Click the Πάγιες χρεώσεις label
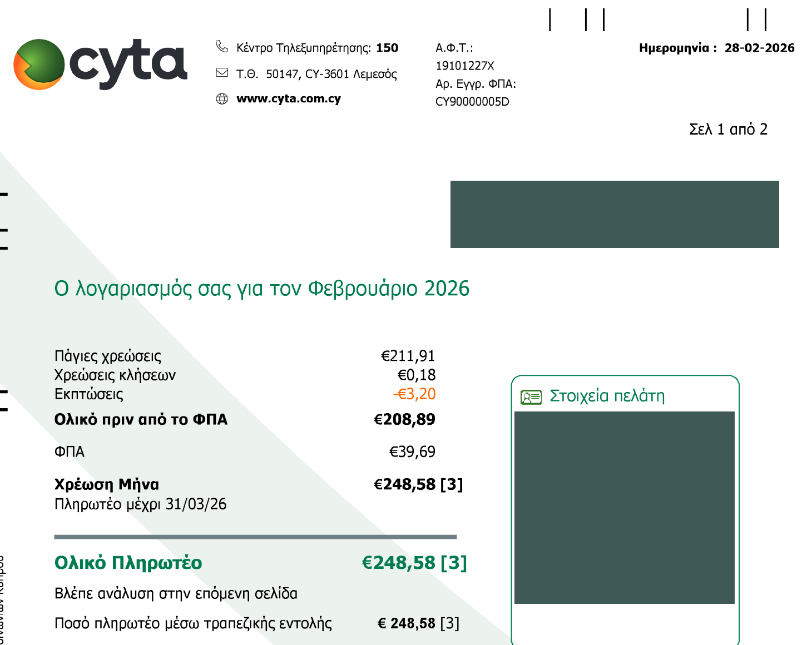Screen dimensions: 812x645 (108, 356)
